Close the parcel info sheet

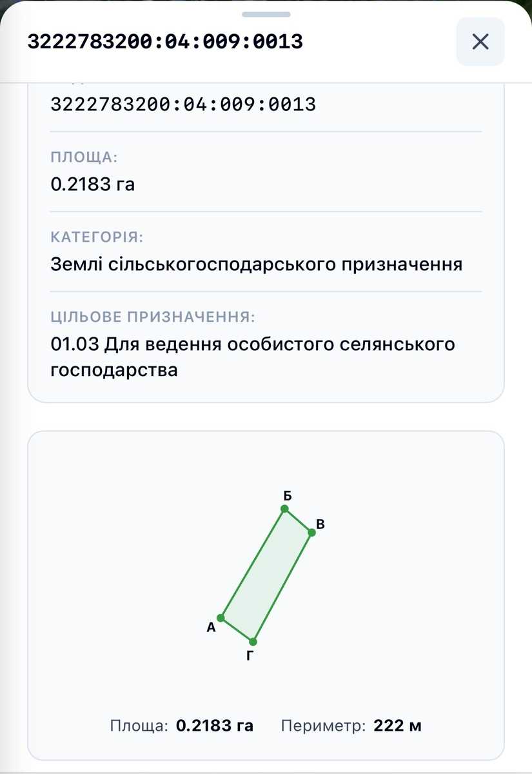pyautogui.click(x=480, y=42)
